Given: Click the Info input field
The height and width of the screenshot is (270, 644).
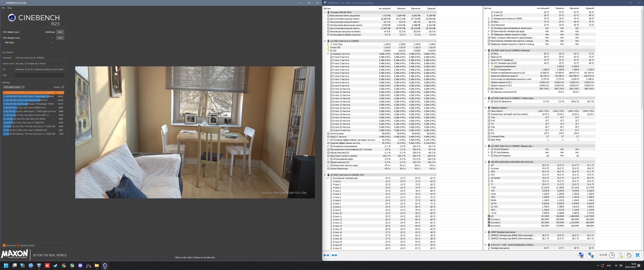Looking at the screenshot, I should click(x=40, y=75).
